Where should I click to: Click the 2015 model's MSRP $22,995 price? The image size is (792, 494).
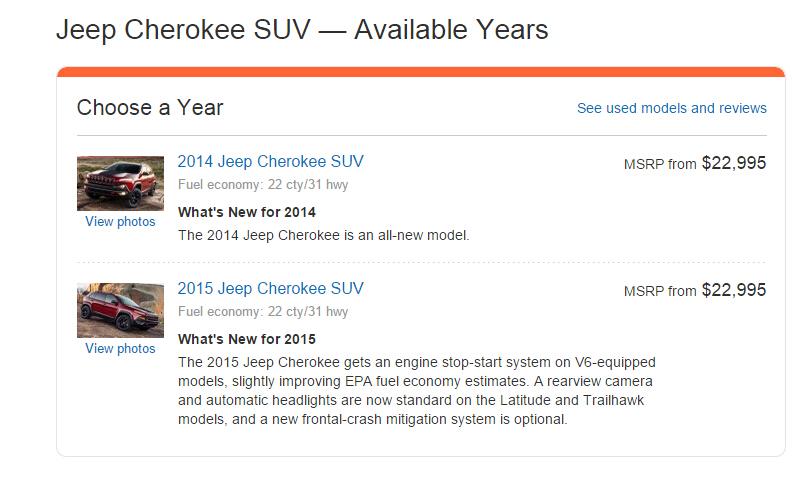click(x=733, y=290)
